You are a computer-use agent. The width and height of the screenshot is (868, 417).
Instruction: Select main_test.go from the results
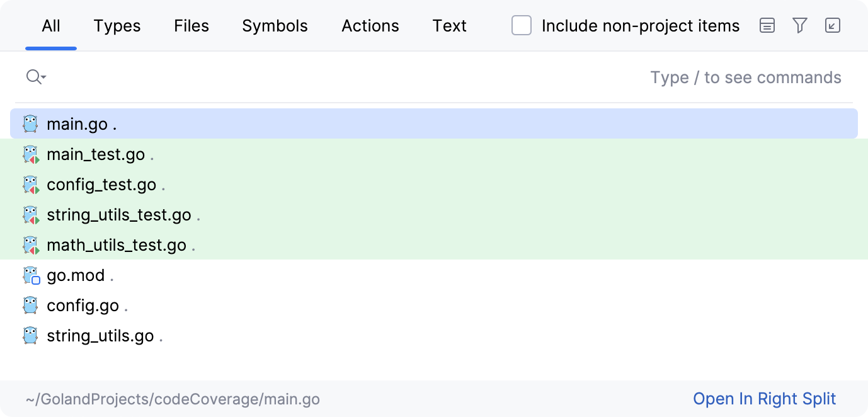coord(94,154)
